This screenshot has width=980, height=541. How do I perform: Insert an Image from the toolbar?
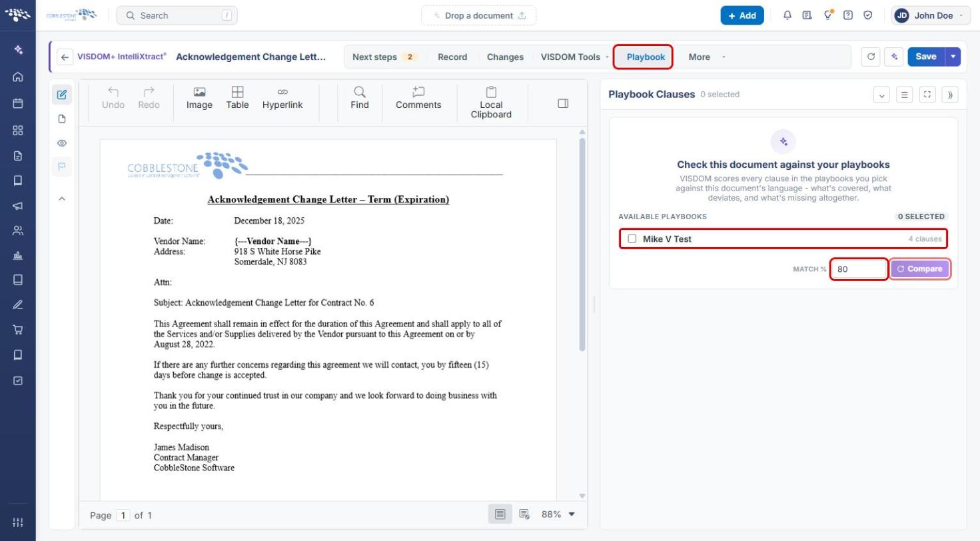tap(199, 98)
